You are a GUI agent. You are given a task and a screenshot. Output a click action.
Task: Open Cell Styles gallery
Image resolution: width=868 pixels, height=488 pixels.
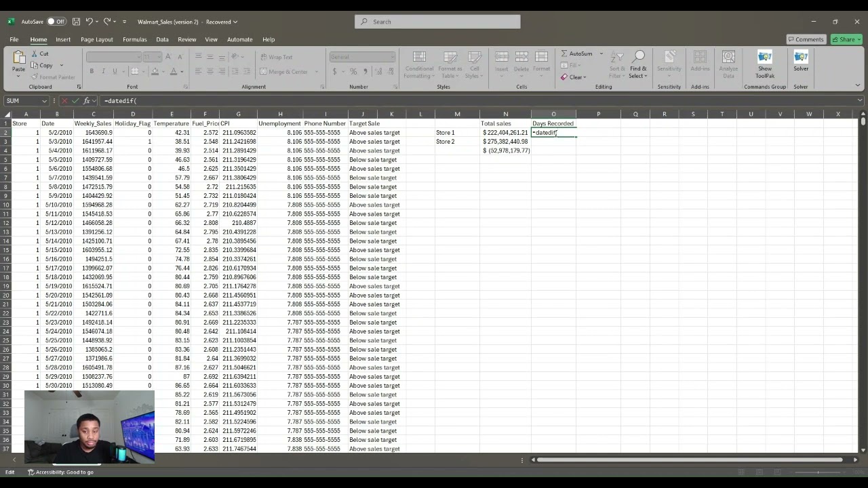tap(474, 65)
